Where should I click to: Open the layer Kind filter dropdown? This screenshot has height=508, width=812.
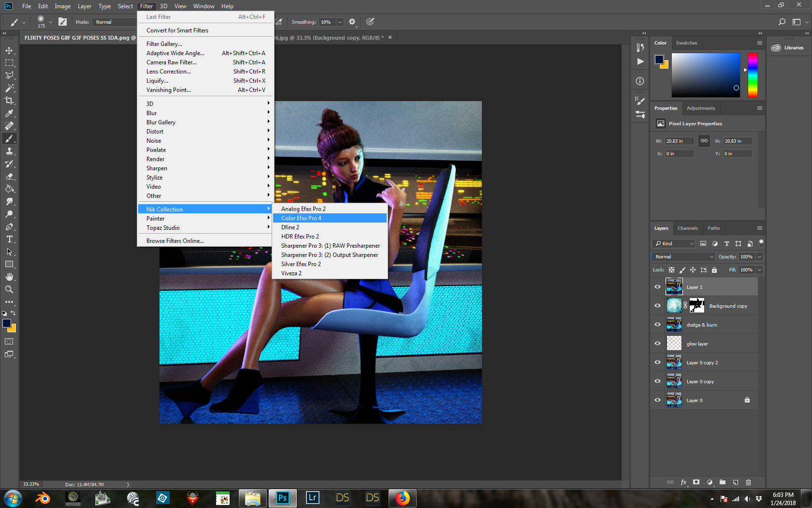674,244
